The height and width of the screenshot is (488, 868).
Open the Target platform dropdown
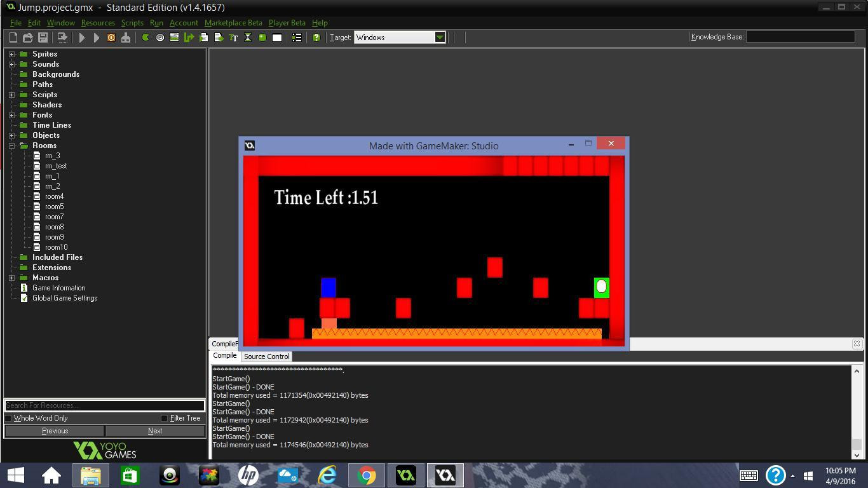coord(440,37)
